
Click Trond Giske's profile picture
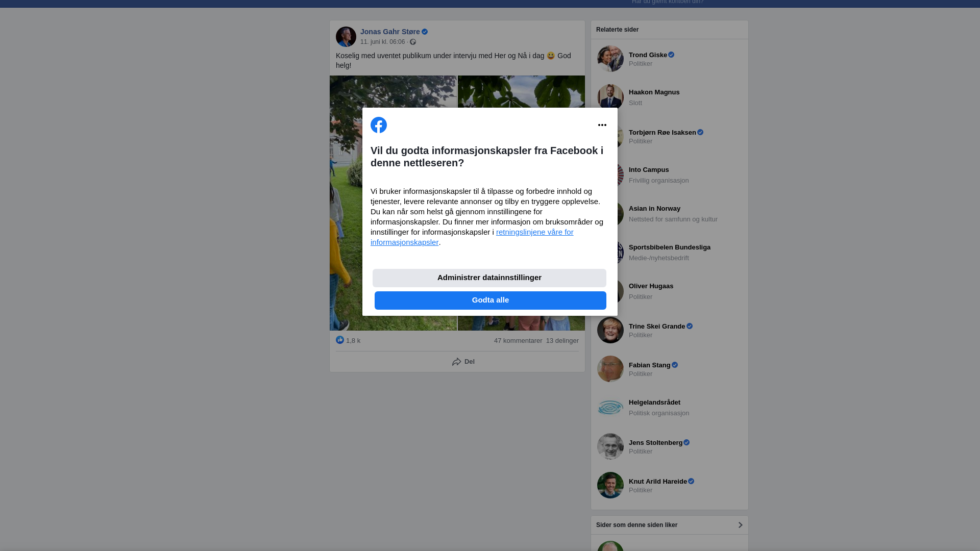click(610, 59)
